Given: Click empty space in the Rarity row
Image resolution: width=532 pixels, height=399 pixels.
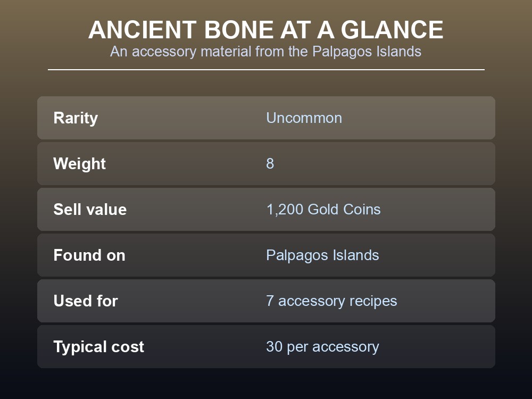Looking at the screenshot, I should [424, 118].
